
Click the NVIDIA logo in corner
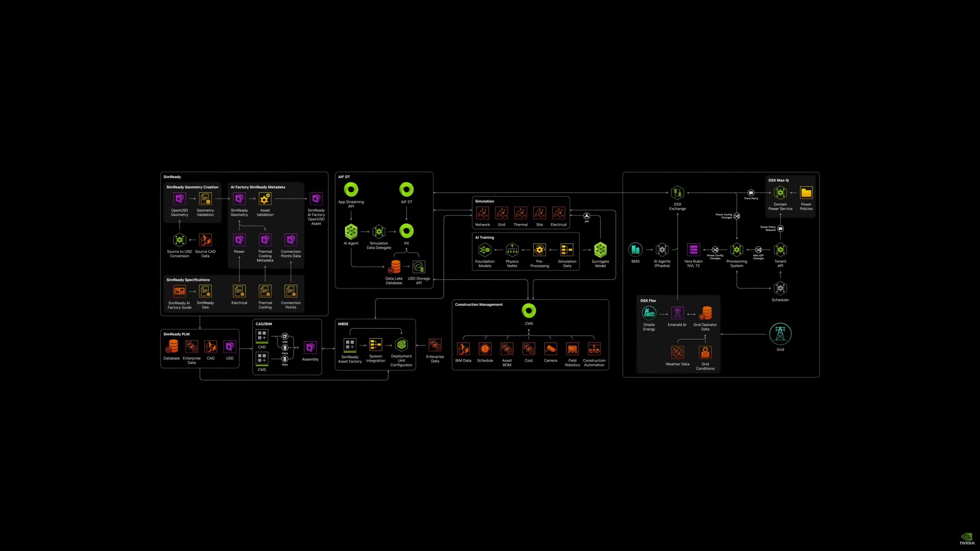(967, 538)
